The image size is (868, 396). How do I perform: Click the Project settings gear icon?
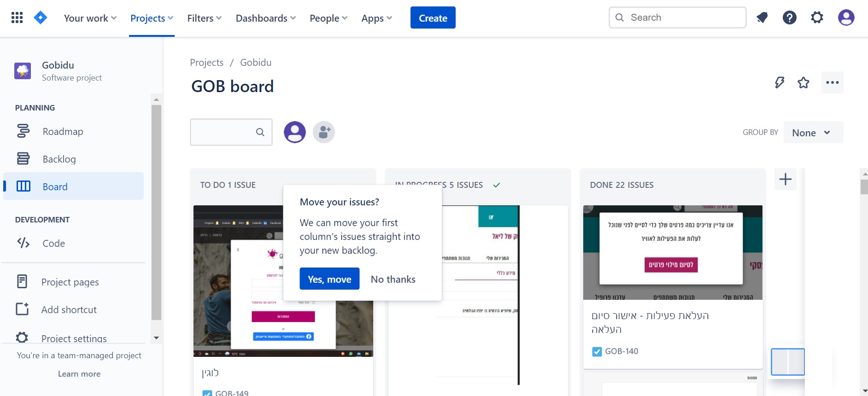[x=22, y=338]
